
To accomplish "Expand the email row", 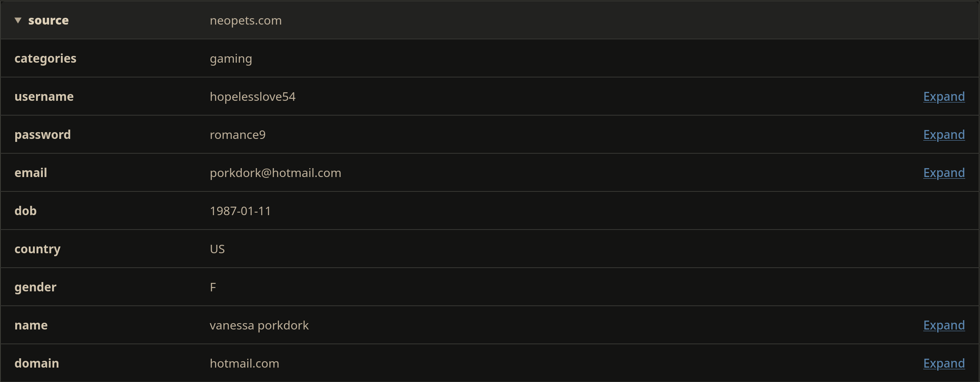I will coord(944,173).
